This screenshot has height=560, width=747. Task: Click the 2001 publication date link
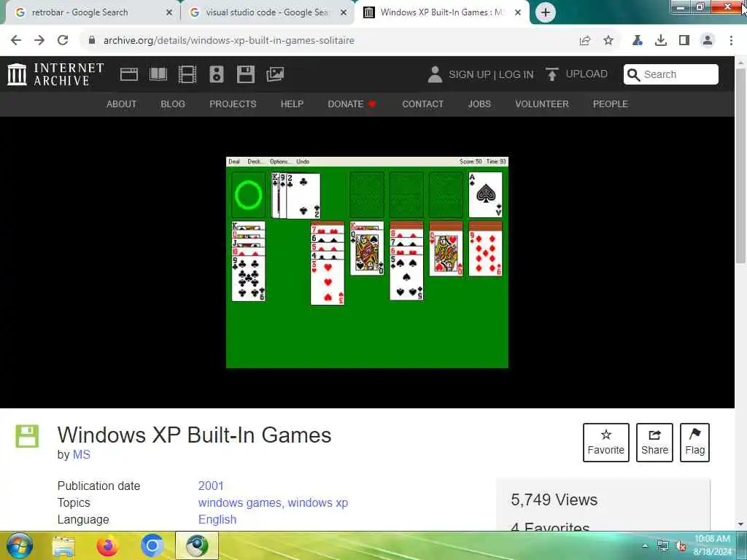pyautogui.click(x=211, y=486)
